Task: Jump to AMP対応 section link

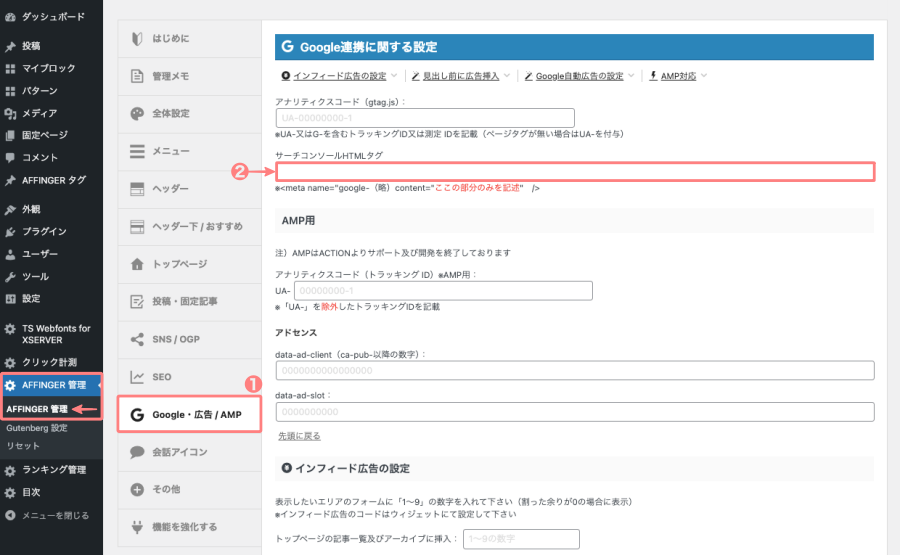Action: click(678, 76)
